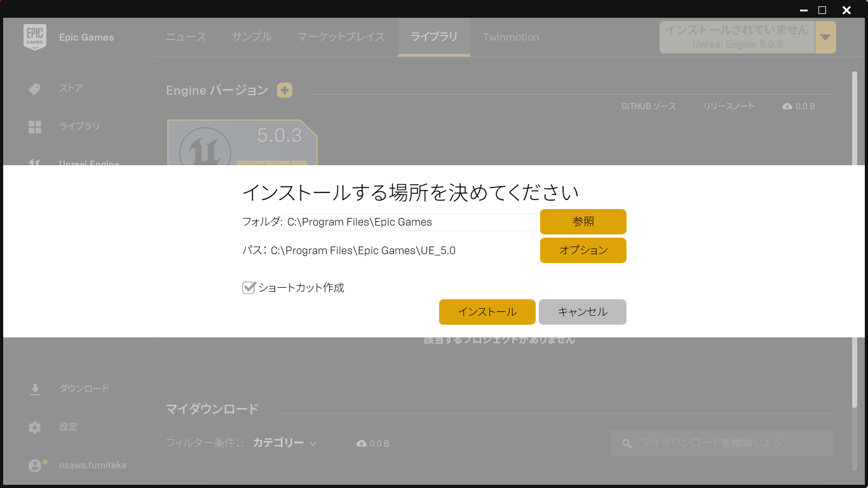Switch to the ニュース tab
The image size is (868, 488).
186,37
